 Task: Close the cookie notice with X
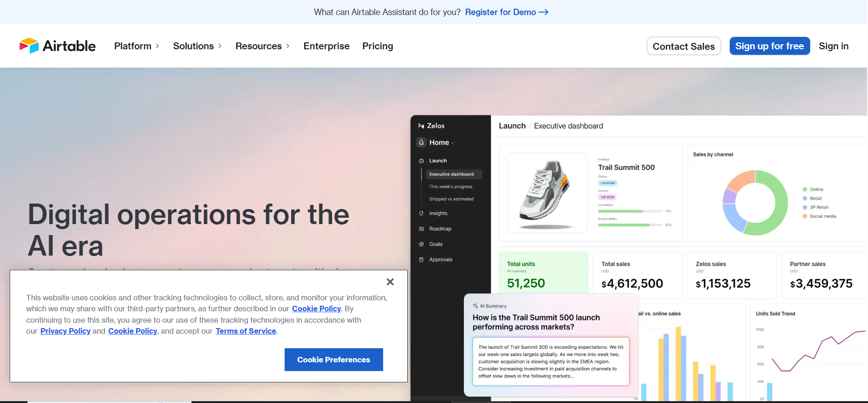pos(390,282)
